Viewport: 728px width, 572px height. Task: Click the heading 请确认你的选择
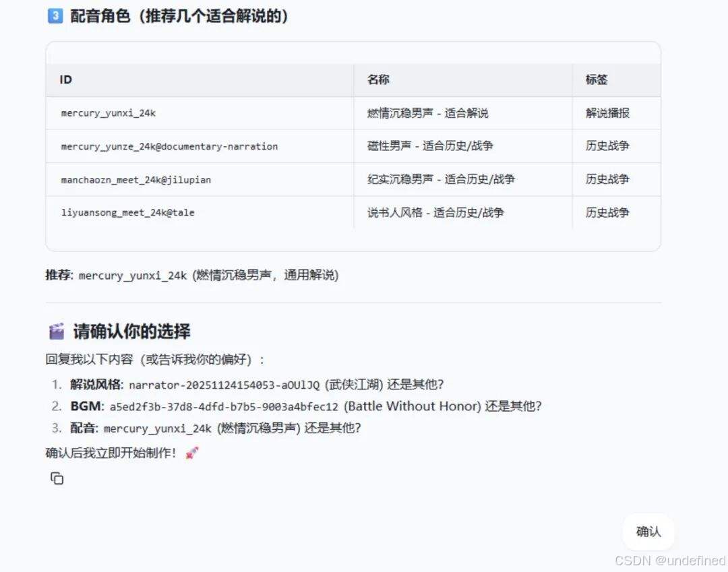pos(131,331)
